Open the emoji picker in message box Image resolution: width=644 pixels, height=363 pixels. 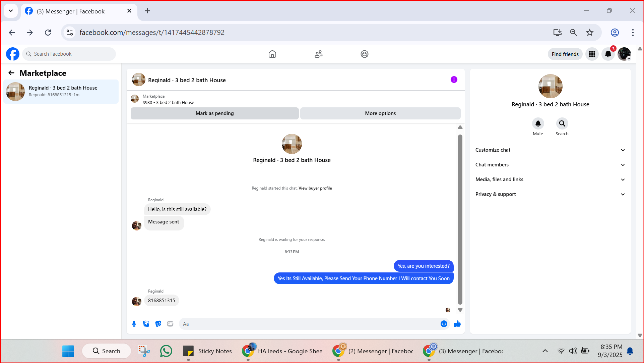click(444, 324)
